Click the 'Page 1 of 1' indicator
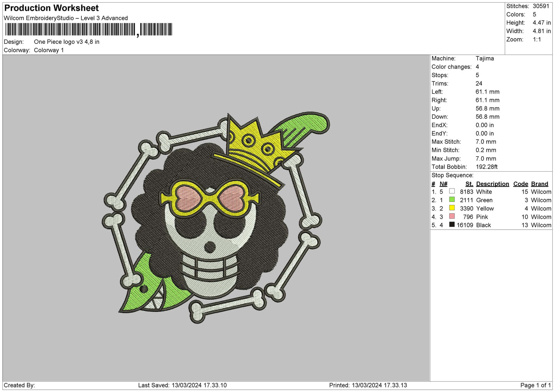The height and width of the screenshot is (392, 555). pyautogui.click(x=535, y=385)
